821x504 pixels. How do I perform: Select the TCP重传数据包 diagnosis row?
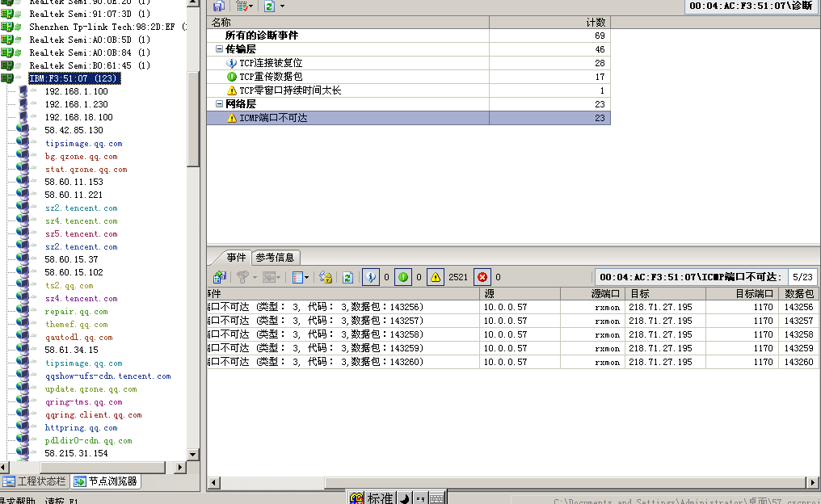(x=408, y=77)
